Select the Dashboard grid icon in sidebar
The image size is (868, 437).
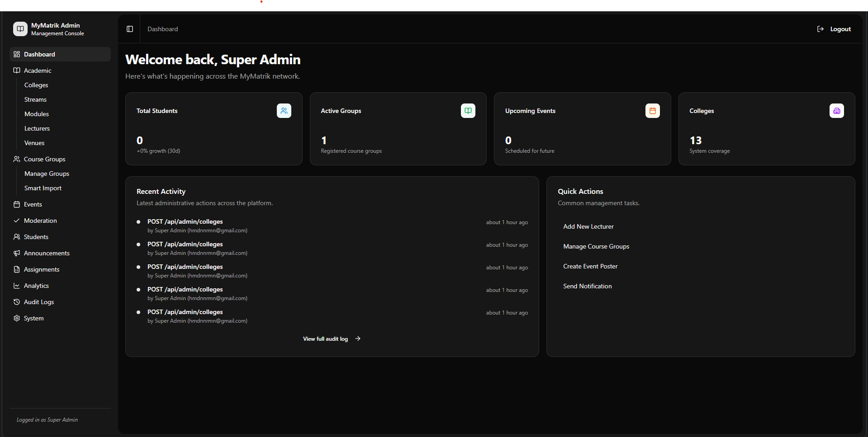[17, 54]
